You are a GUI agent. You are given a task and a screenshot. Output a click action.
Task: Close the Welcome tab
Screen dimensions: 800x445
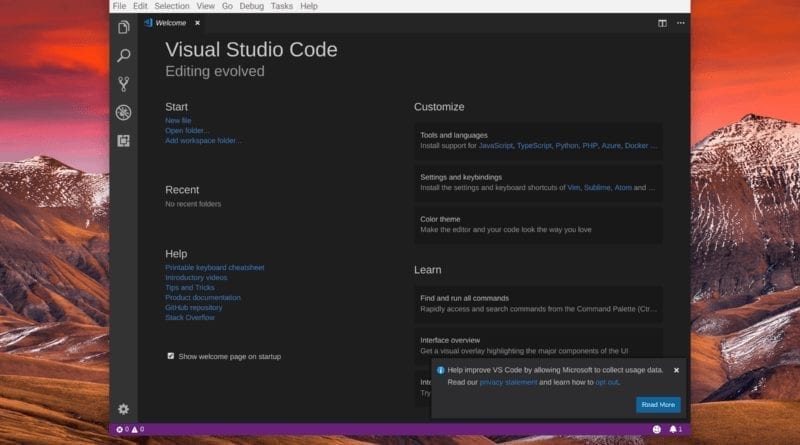click(197, 23)
